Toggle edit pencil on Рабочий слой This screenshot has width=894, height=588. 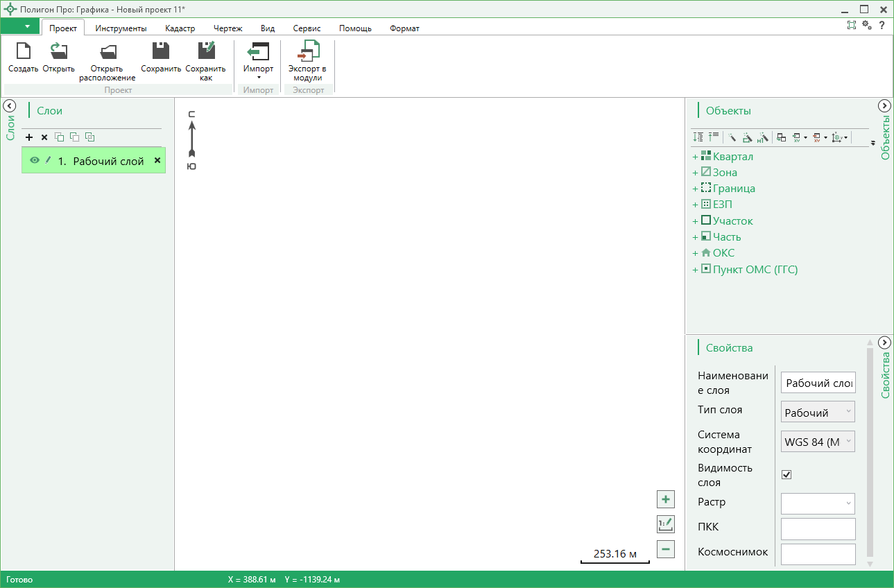click(x=49, y=160)
